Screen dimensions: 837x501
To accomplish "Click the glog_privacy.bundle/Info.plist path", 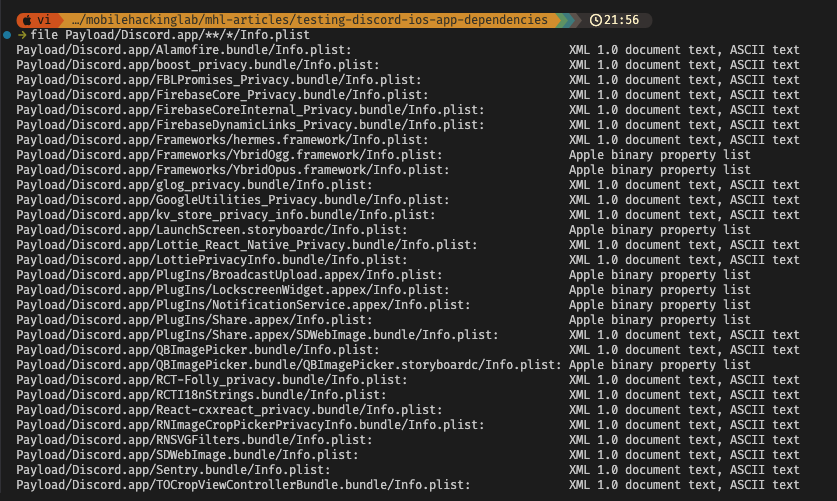I will 194,185.
